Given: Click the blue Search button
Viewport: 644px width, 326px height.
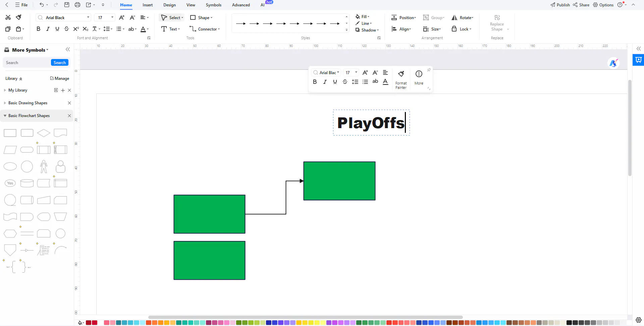Looking at the screenshot, I should 60,63.
